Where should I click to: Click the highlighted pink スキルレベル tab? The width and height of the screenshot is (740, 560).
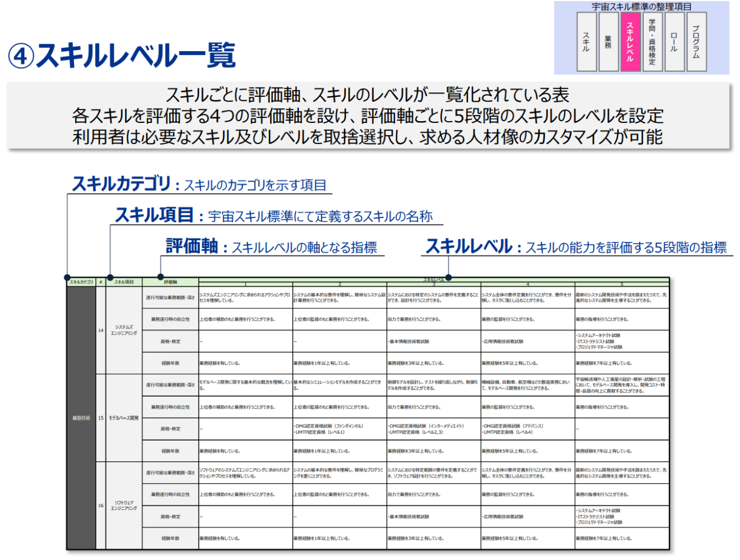point(630,42)
